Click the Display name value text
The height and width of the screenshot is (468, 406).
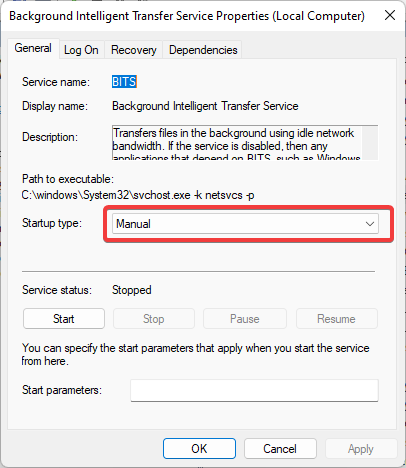[205, 106]
